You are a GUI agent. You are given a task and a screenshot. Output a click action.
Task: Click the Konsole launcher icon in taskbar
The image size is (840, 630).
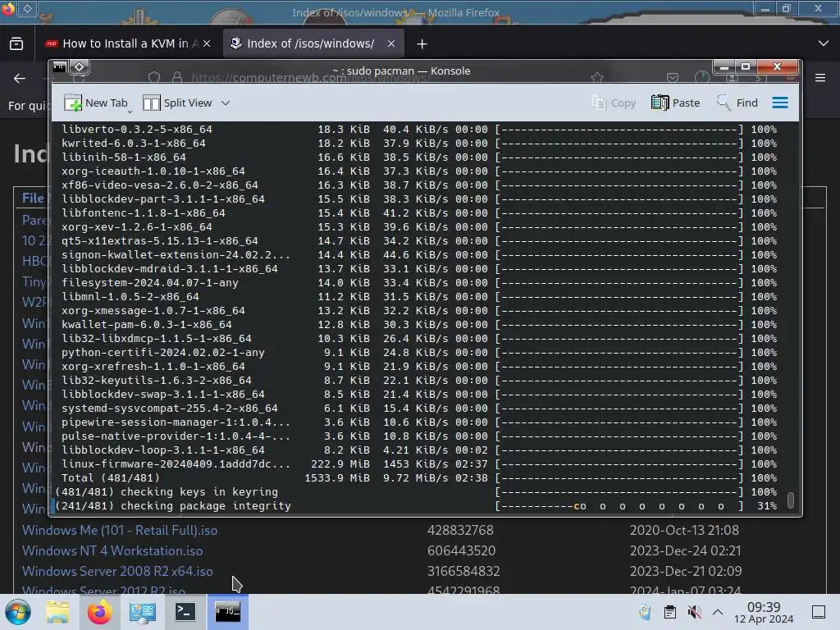click(x=185, y=612)
